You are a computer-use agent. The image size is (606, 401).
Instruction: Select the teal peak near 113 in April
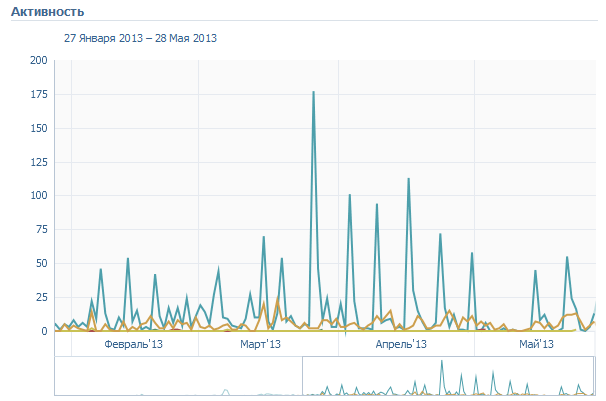click(x=408, y=179)
